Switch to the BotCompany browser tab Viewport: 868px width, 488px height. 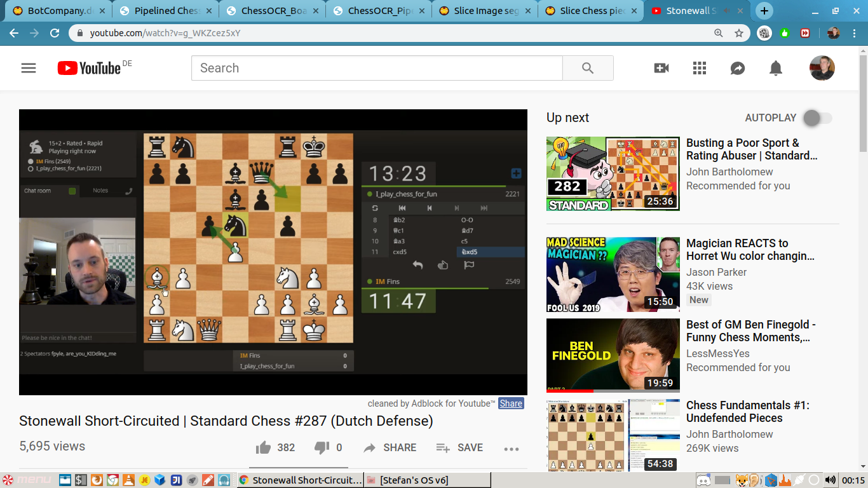(x=57, y=11)
